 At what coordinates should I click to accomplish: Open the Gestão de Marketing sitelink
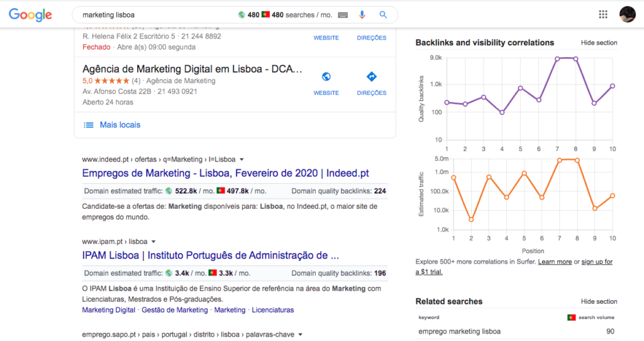[x=174, y=310]
